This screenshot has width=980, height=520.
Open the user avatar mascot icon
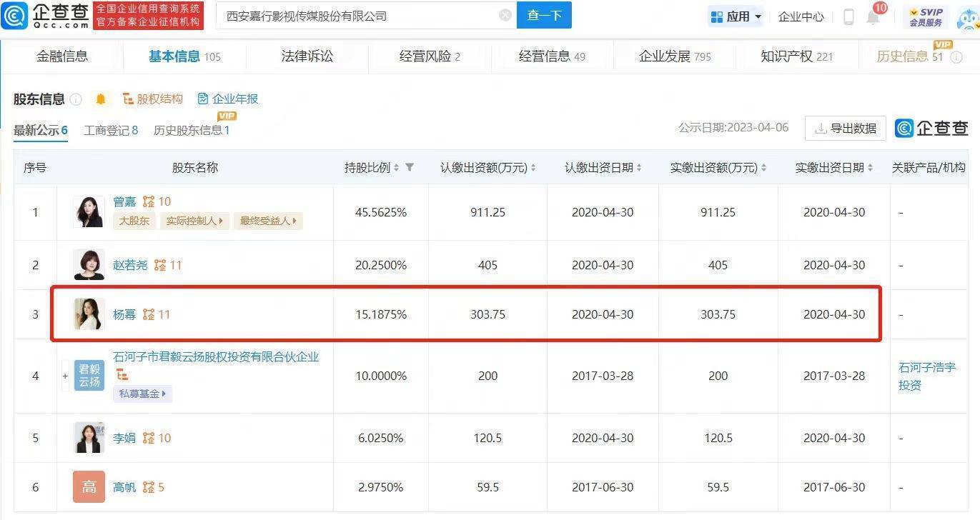click(x=967, y=18)
